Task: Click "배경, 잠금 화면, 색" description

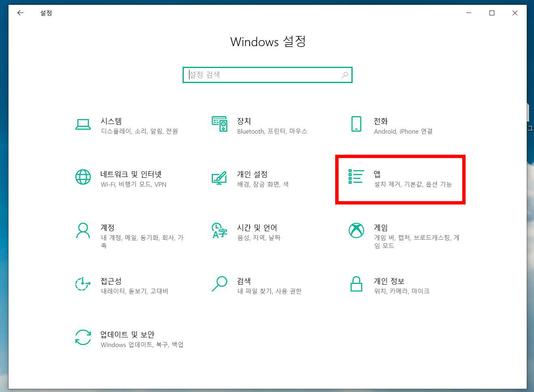Action: coord(263,184)
